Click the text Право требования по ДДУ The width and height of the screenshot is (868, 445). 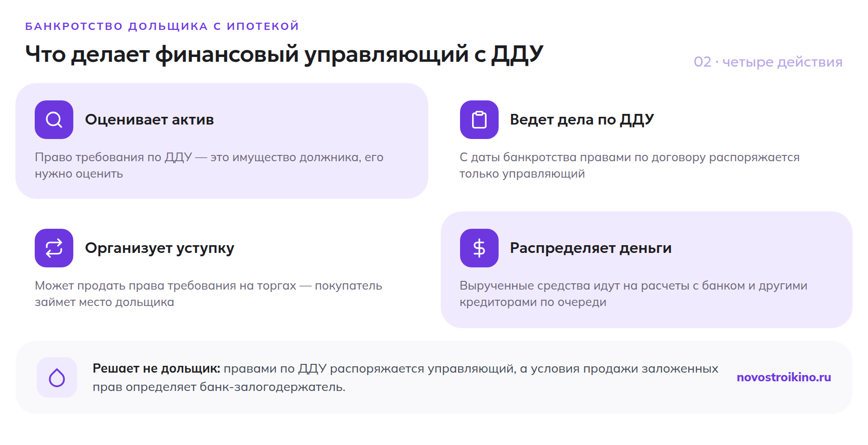(113, 157)
